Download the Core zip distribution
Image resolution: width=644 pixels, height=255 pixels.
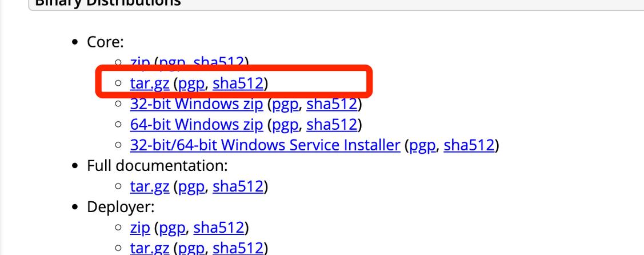[x=140, y=62]
